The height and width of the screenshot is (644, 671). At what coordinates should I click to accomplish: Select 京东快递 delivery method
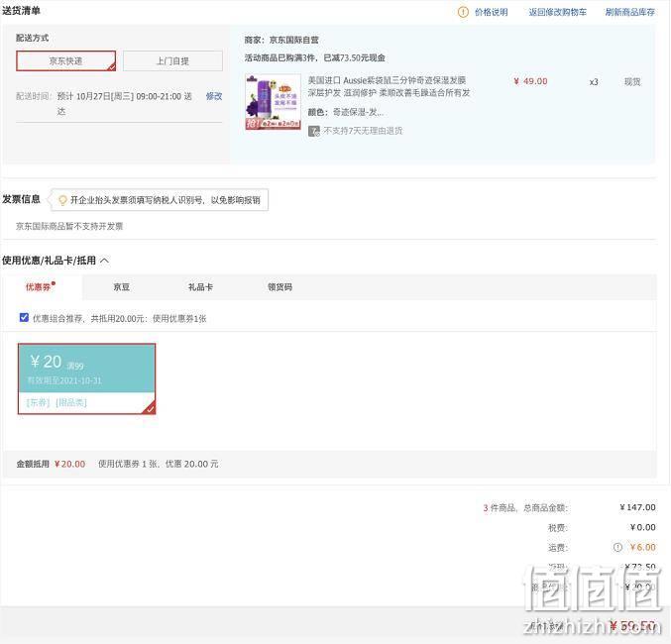pyautogui.click(x=65, y=60)
